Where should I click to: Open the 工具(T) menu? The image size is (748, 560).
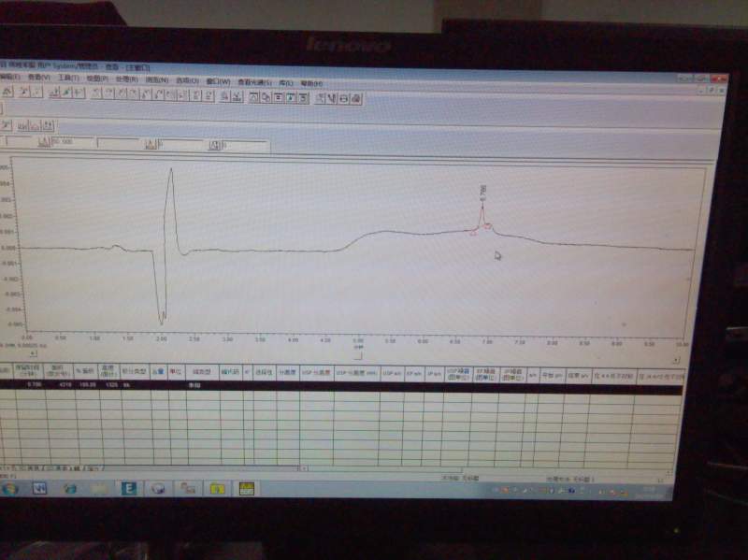68,78
